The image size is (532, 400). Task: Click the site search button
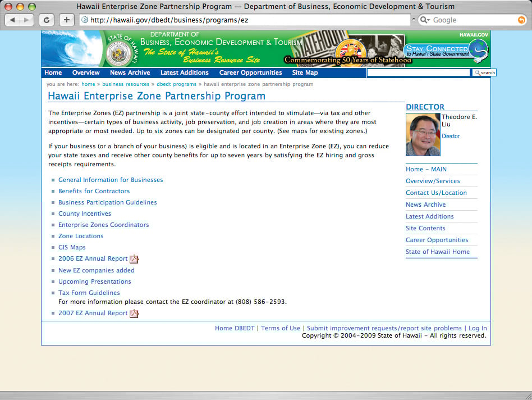pyautogui.click(x=484, y=72)
